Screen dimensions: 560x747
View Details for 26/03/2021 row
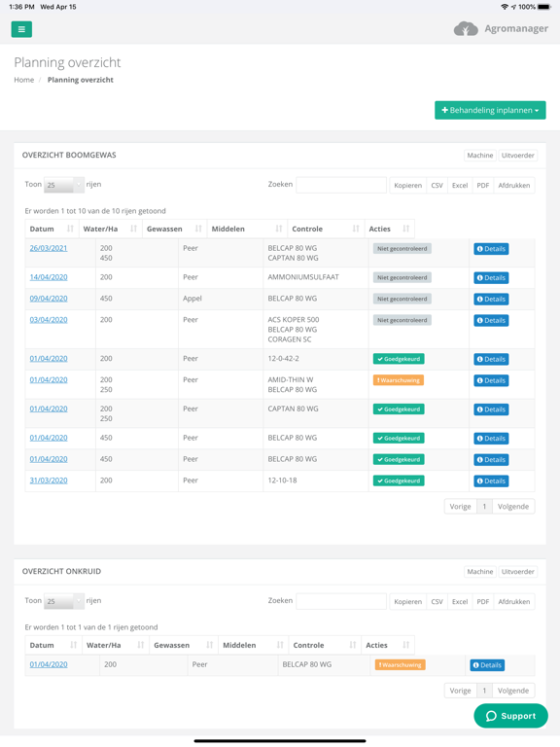491,249
